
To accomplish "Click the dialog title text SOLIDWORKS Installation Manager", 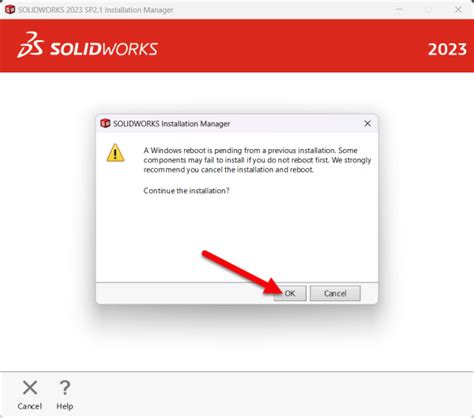I will point(171,124).
